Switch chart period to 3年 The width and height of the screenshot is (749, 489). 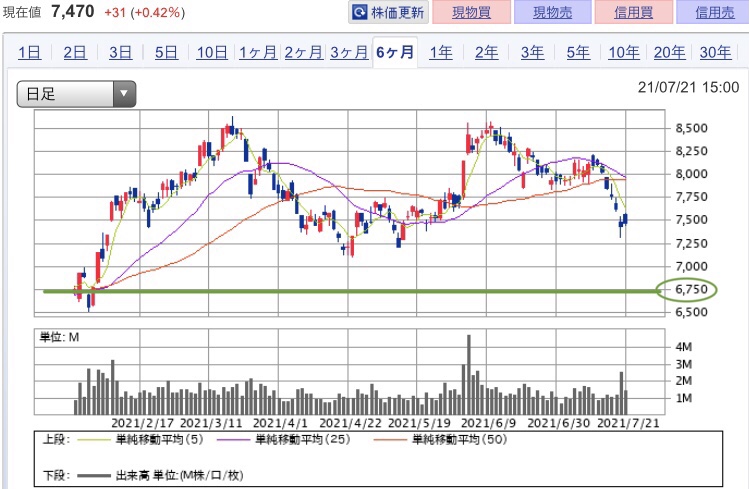click(532, 52)
